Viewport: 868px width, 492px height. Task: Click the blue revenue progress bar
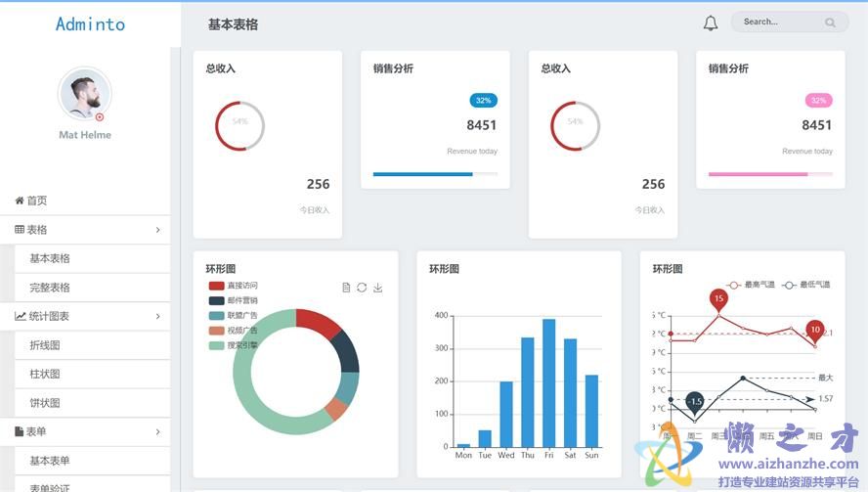435,174
